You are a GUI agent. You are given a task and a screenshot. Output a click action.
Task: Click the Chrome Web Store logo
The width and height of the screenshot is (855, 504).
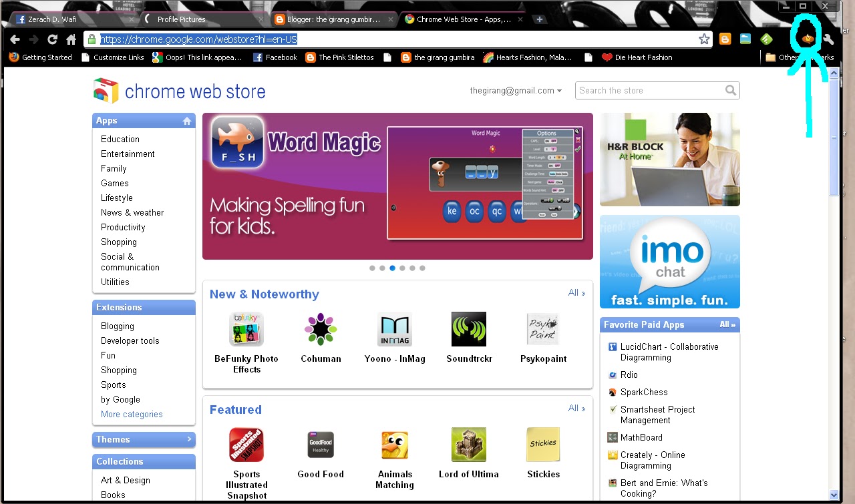(179, 91)
